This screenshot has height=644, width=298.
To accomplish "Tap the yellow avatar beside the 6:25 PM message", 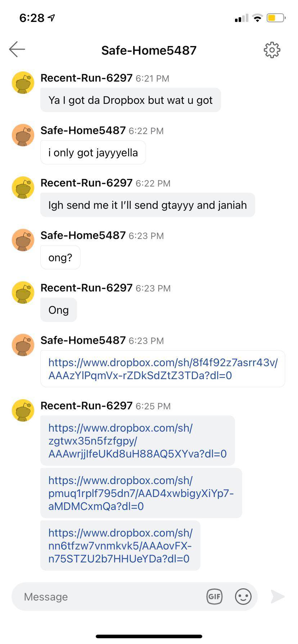I will click(23, 410).
